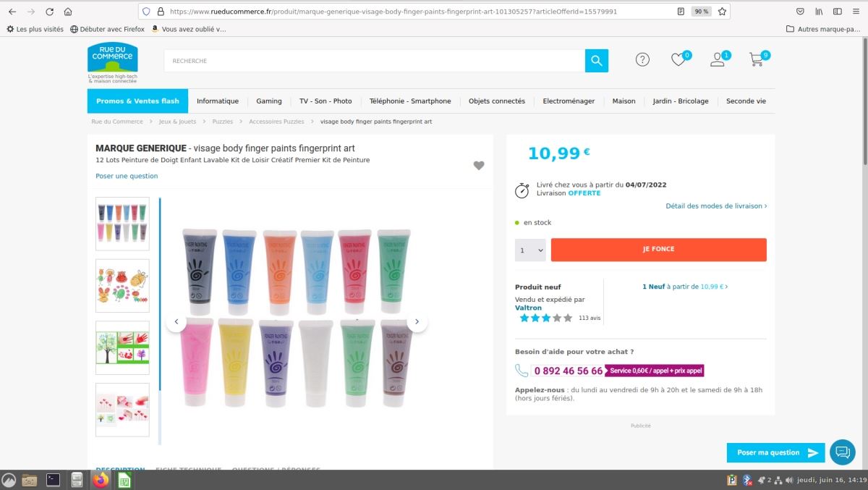
Task: Go to Accessoires Puzzles breadcrumb
Action: click(276, 122)
